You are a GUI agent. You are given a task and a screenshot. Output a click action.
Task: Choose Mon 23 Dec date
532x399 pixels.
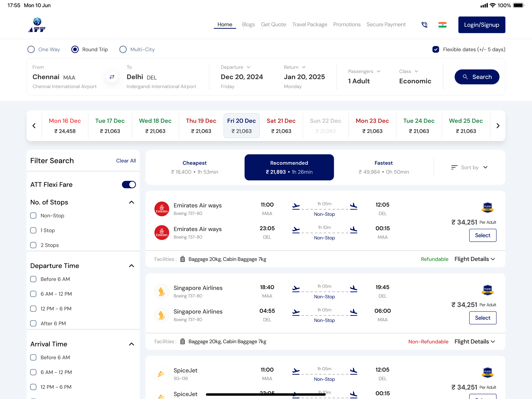coord(372,126)
